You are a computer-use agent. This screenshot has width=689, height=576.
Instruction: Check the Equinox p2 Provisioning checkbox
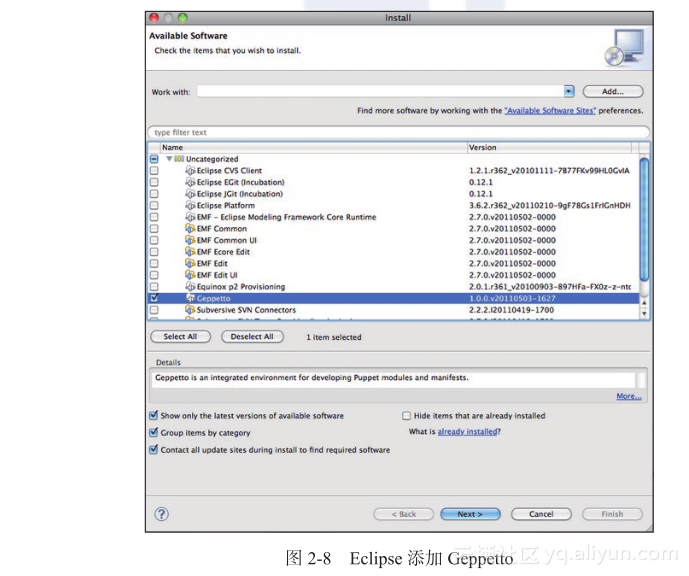[x=154, y=286]
